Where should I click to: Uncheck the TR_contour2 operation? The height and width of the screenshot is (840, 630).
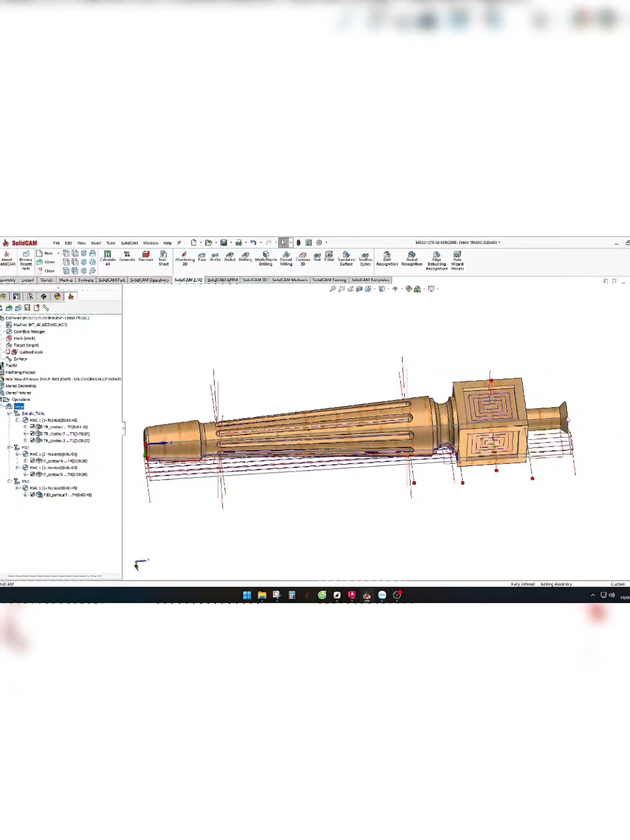(x=32, y=434)
